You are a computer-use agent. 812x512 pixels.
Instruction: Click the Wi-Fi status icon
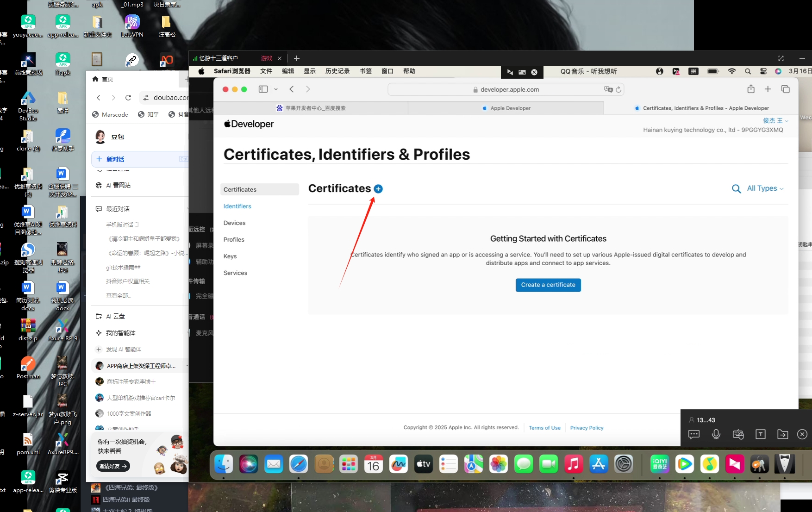click(x=732, y=71)
